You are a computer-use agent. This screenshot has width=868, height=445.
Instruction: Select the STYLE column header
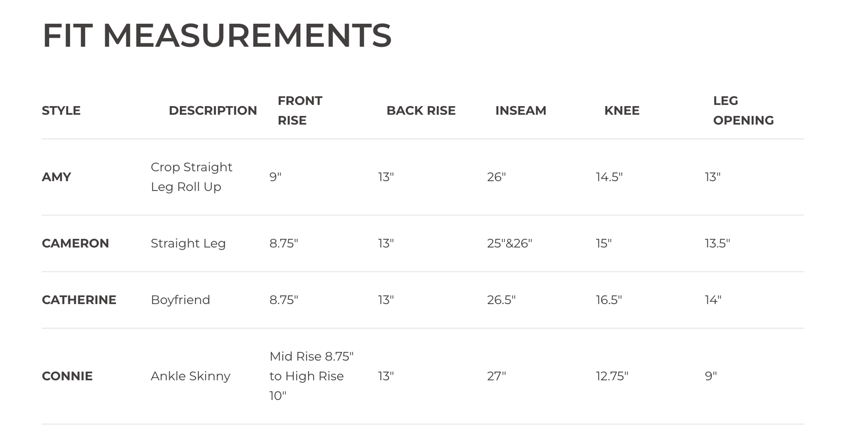(x=61, y=111)
